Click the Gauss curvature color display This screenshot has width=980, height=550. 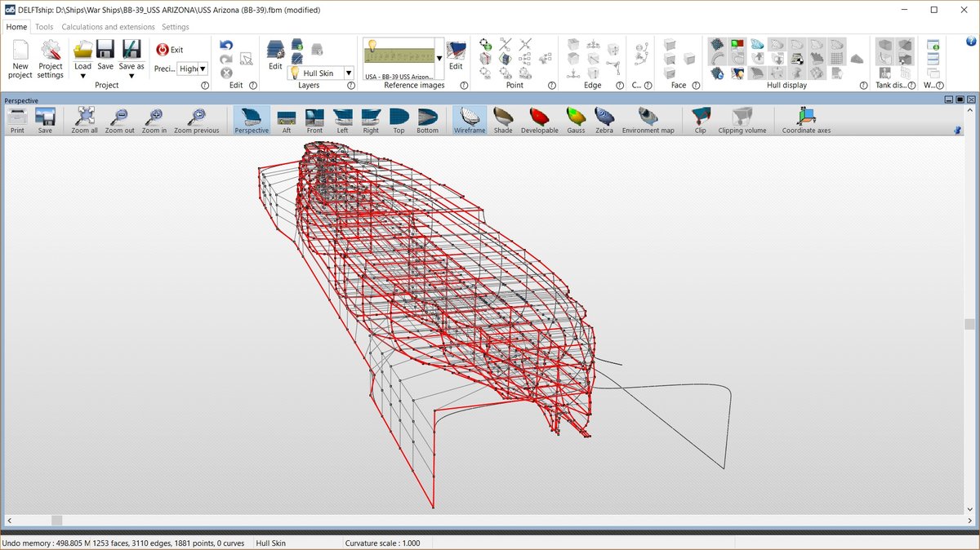(575, 119)
